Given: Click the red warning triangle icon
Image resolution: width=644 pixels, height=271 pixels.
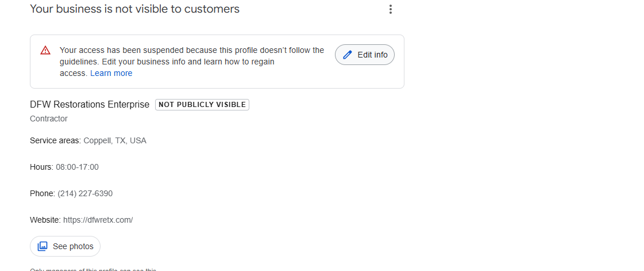Looking at the screenshot, I should [x=45, y=51].
